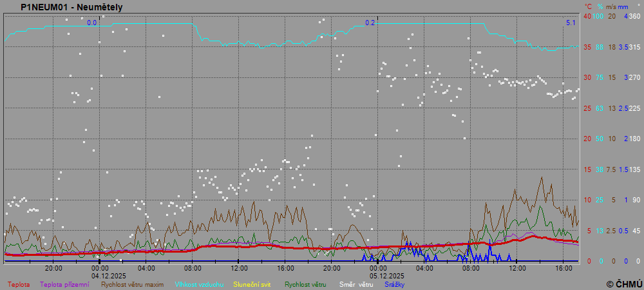This screenshot has height=290, width=644.
Task: Select the 05.12.2025 date label
Action: click(x=378, y=275)
